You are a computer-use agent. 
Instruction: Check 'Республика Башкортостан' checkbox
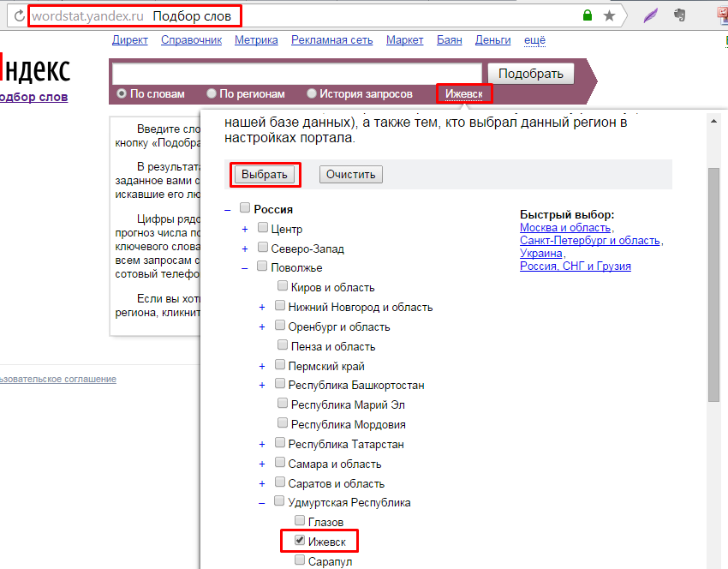click(x=279, y=384)
